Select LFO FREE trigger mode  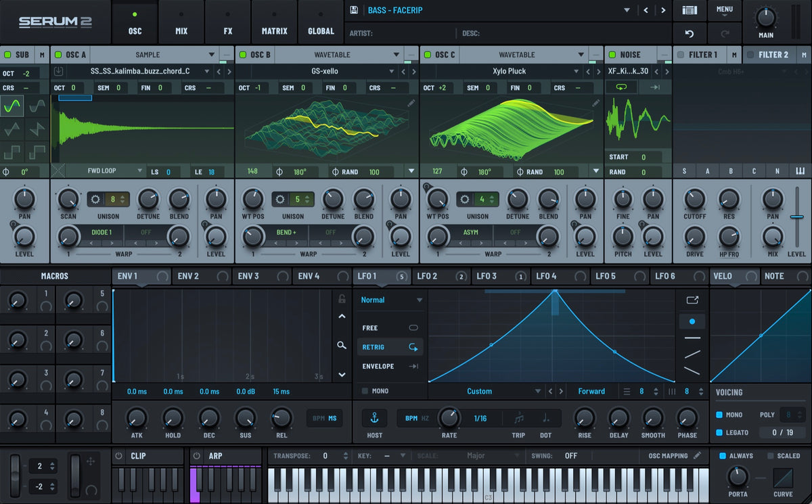coord(390,327)
